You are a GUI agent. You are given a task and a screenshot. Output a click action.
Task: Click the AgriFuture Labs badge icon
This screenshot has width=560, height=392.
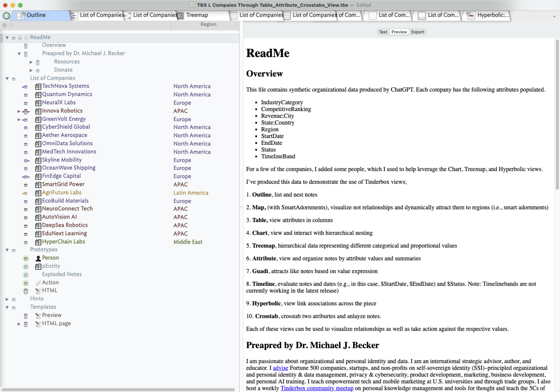[38, 193]
